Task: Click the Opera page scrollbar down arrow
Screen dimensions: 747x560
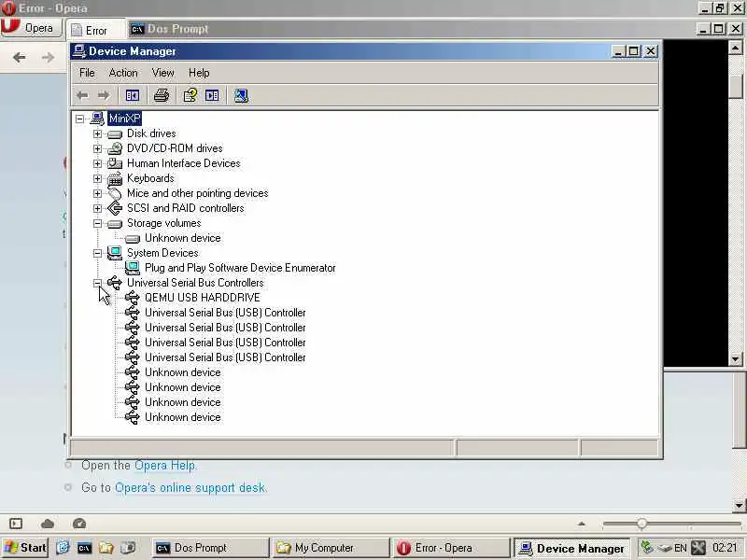Action: [739, 505]
